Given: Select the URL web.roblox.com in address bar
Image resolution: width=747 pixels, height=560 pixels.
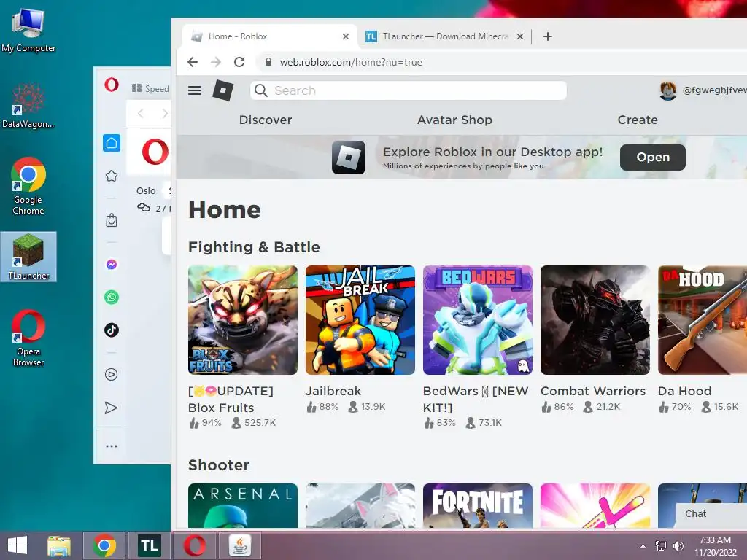Looking at the screenshot, I should pyautogui.click(x=351, y=63).
